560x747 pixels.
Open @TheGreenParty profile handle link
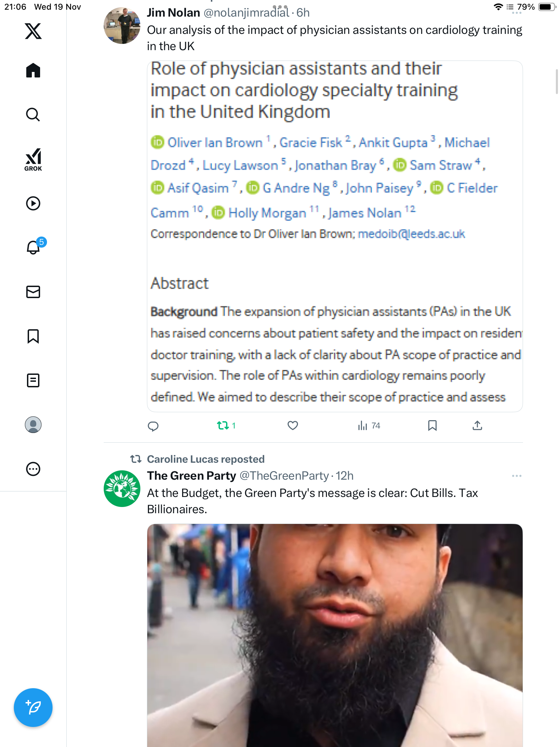coord(284,476)
